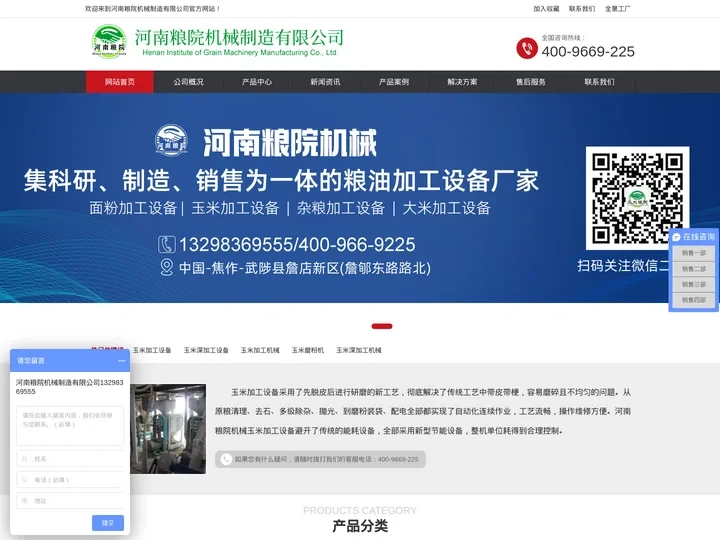Viewport: 720px width, 540px height.
Task: Click the 加入收藏 link at top
Action: (x=546, y=9)
